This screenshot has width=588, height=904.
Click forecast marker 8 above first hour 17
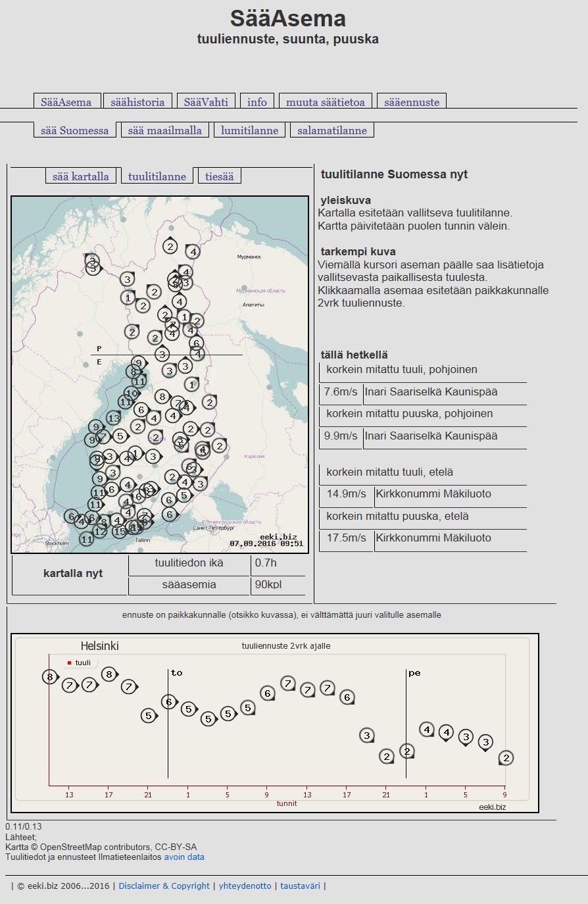[x=109, y=674]
